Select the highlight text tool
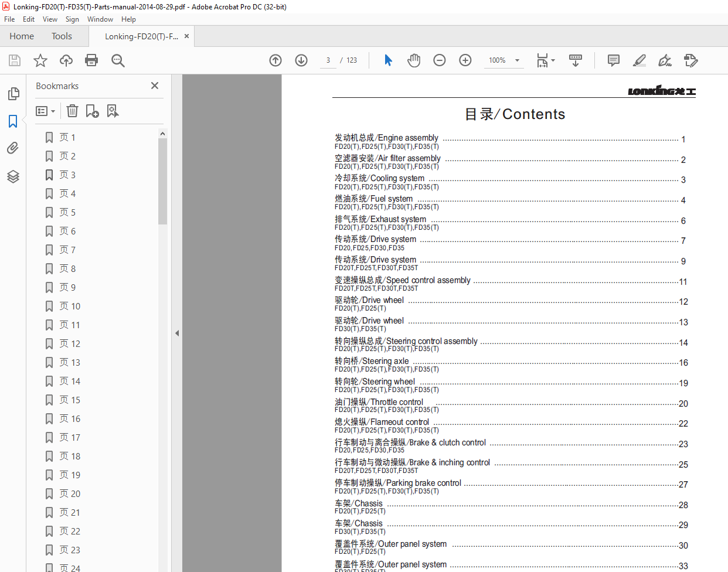This screenshot has width=728, height=572. 639,60
